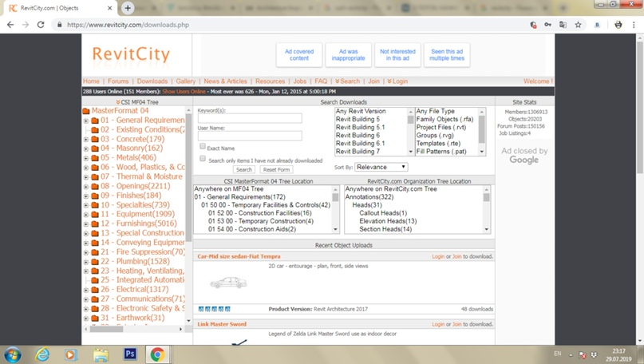Open Photoshop from taskbar
This screenshot has width=644, height=364.
pos(130,354)
